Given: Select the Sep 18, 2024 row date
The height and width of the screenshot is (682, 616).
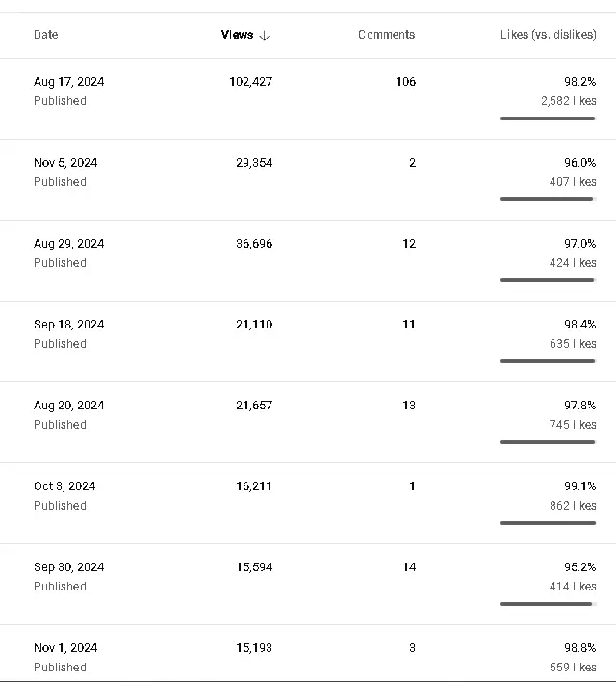Looking at the screenshot, I should pos(68,324).
